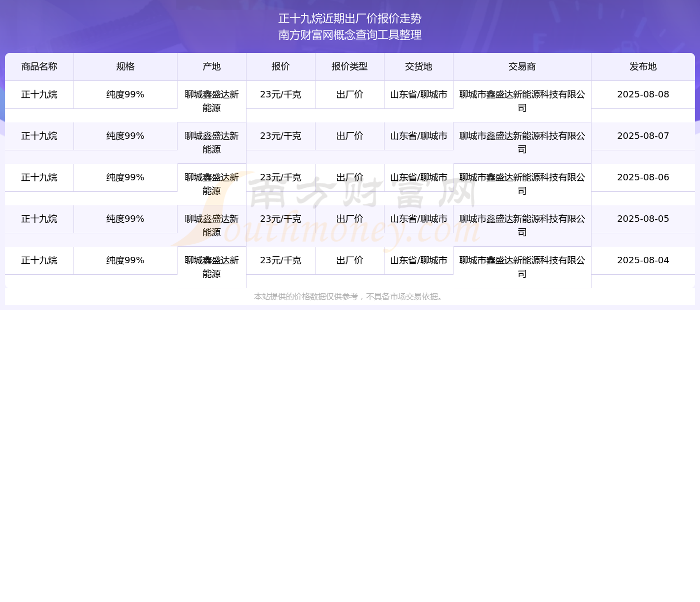The image size is (700, 602).
Task: Click the title 正十九烷近期出厂价报价走势
Action: [x=350, y=18]
